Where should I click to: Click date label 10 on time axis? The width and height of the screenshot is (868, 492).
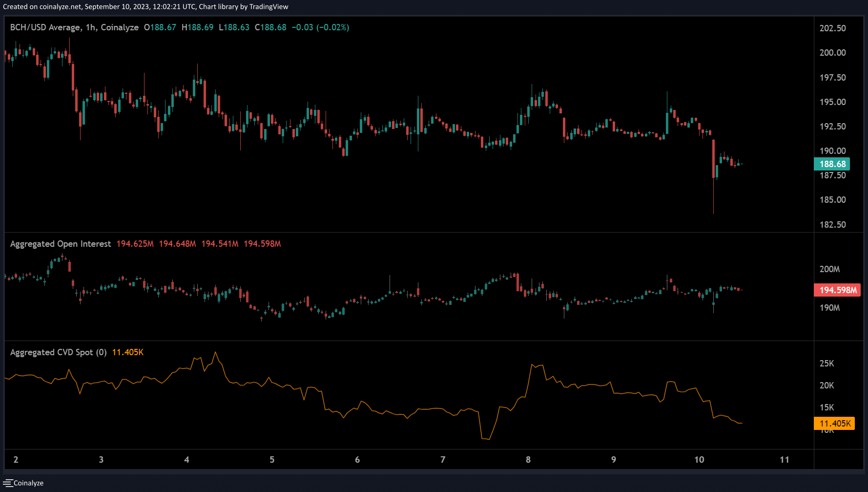(699, 459)
